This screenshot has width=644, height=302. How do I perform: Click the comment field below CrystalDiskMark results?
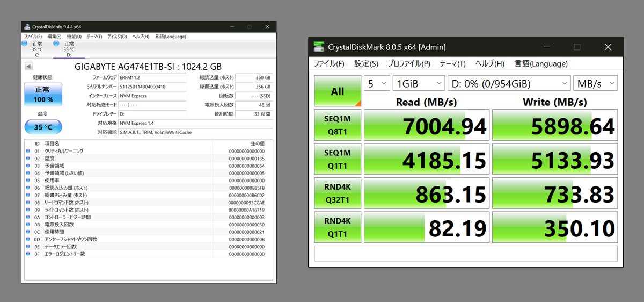(x=466, y=254)
